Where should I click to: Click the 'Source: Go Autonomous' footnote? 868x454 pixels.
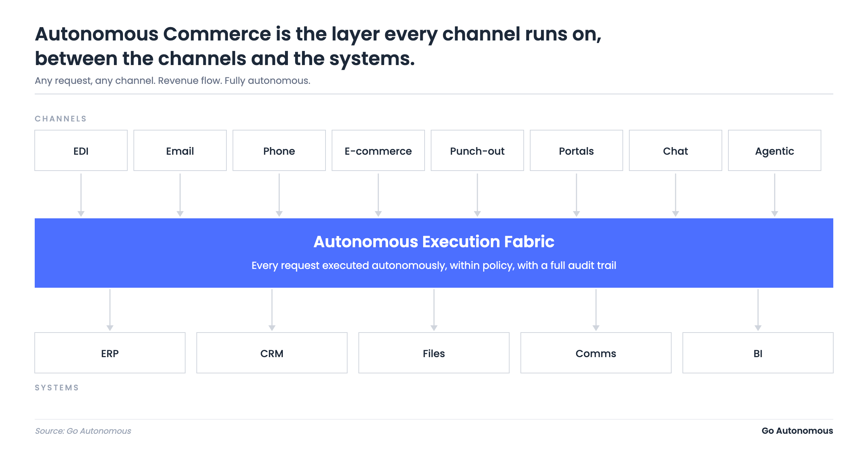tap(83, 431)
